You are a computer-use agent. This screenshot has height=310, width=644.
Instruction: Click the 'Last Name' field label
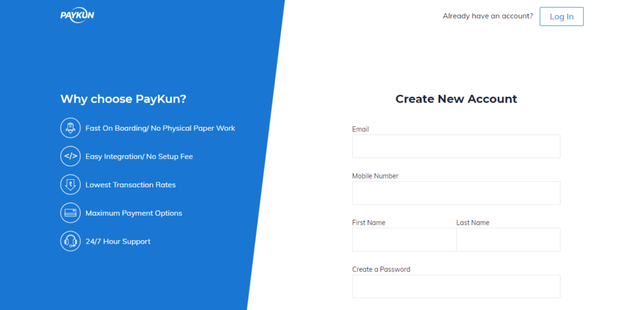pos(473,223)
